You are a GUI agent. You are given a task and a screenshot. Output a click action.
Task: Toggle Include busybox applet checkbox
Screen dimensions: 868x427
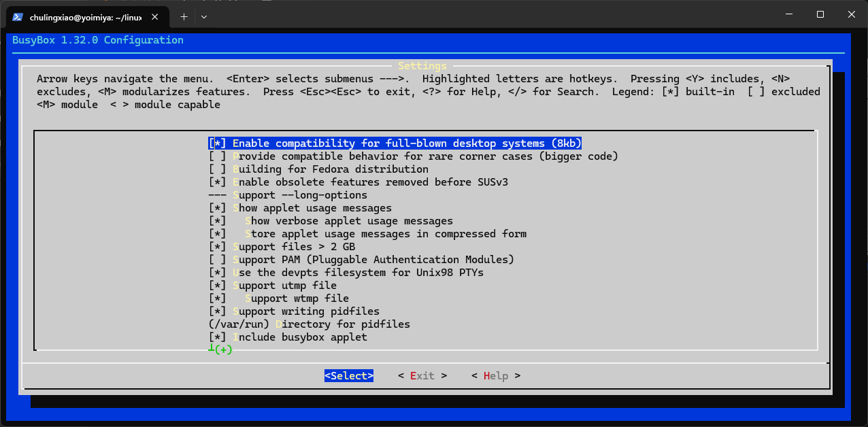(x=288, y=337)
